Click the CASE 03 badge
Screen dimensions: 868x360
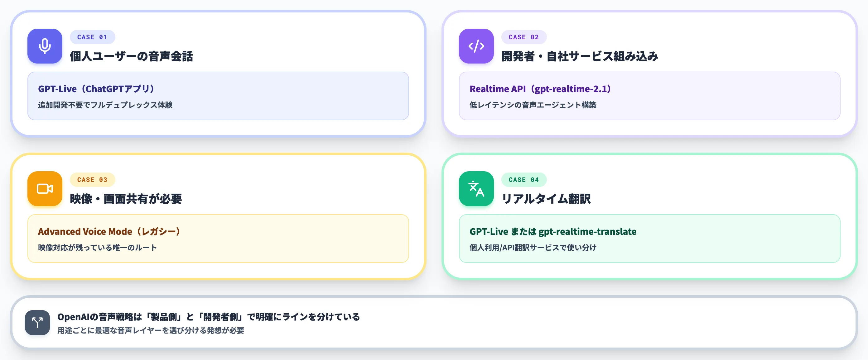92,180
